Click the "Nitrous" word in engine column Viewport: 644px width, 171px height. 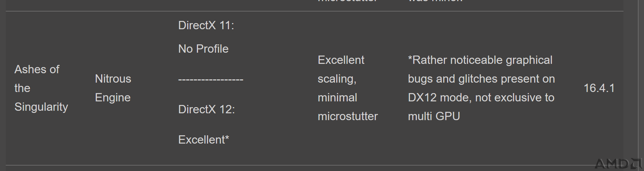click(113, 79)
